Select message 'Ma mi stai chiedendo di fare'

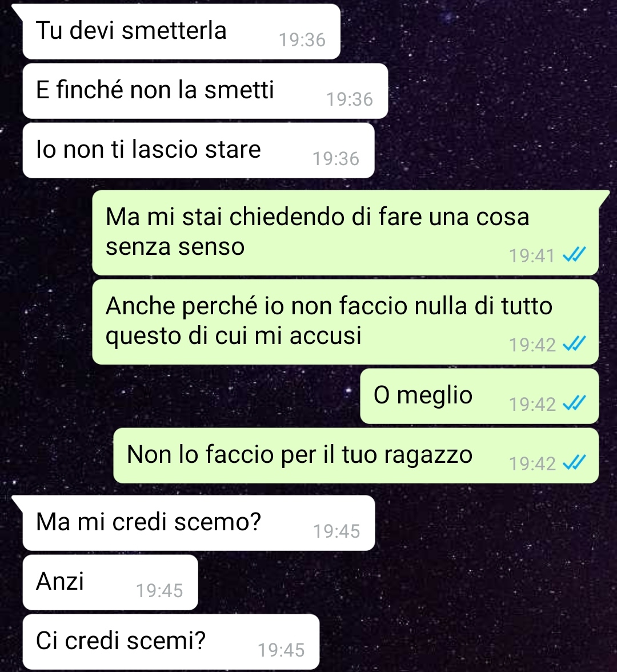click(x=345, y=233)
